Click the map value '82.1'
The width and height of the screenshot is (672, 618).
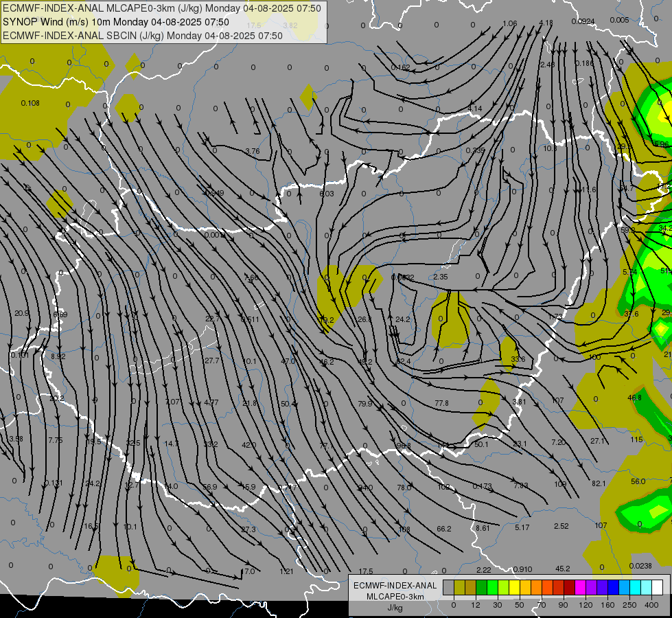(599, 483)
